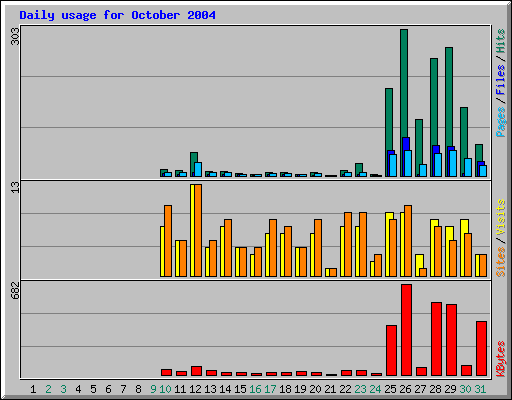Click the Pages legend label
The image size is (512, 400).
click(x=500, y=122)
